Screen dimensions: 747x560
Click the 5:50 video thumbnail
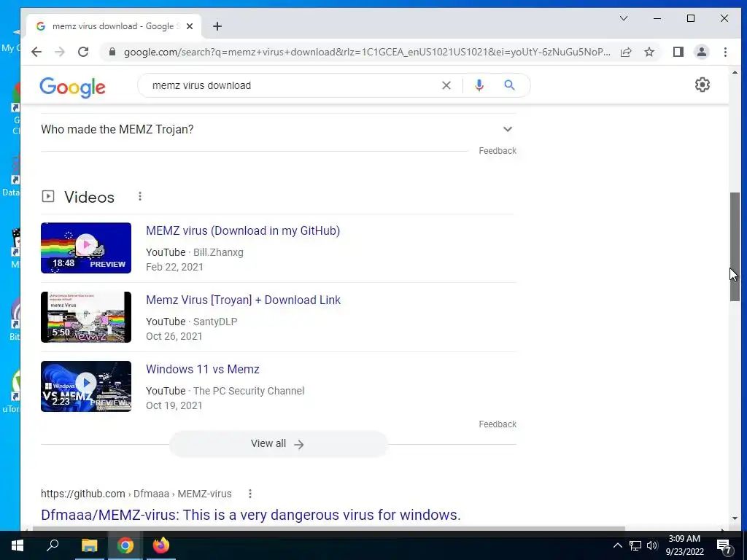86,317
